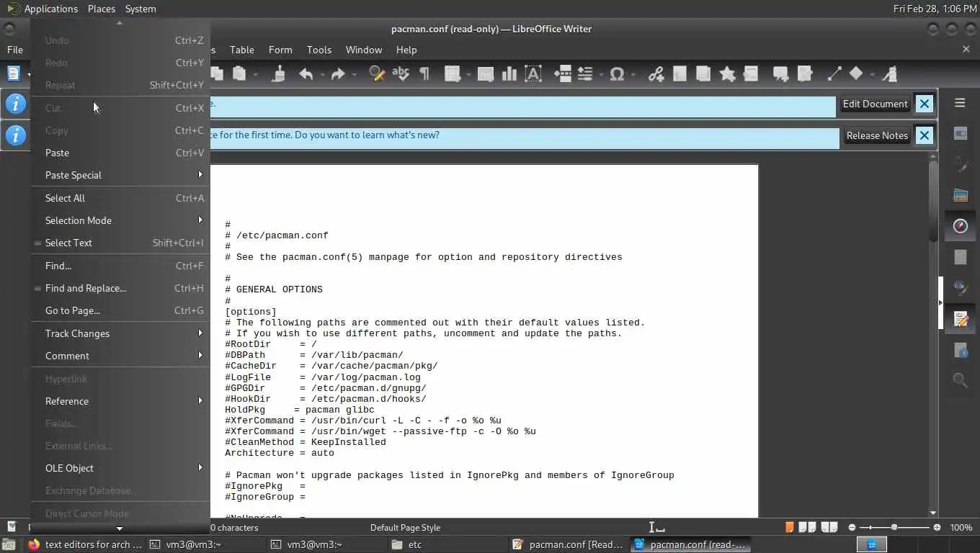The image size is (980, 553).
Task: Click the zoom out minus button
Action: 852,527
